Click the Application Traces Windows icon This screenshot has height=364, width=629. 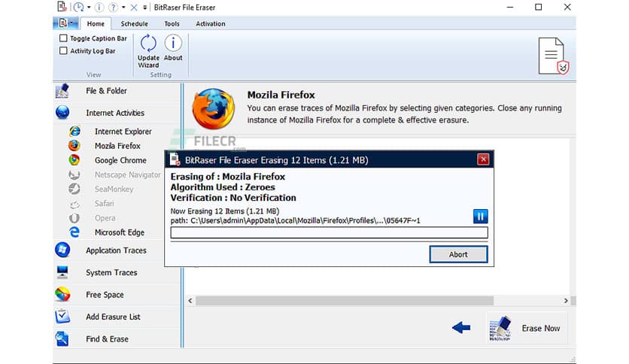(62, 250)
